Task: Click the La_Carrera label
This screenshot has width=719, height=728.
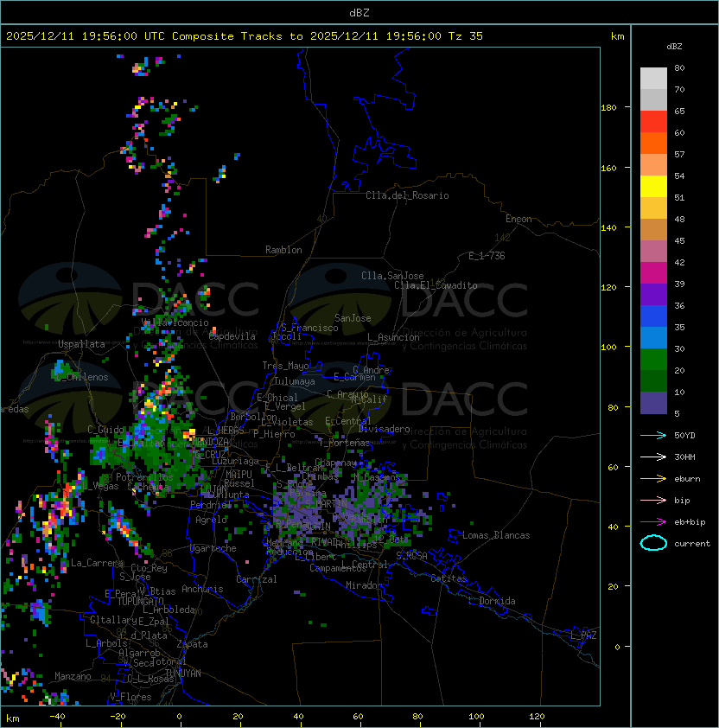Action: click(x=97, y=563)
